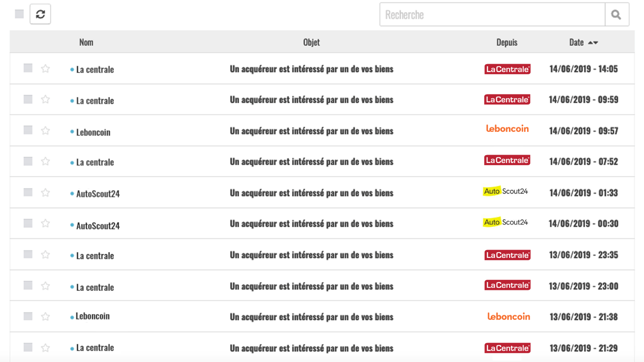Screen dimensions: 644x362
Task: Star the La centrale message from 23:00
Action: click(x=45, y=286)
